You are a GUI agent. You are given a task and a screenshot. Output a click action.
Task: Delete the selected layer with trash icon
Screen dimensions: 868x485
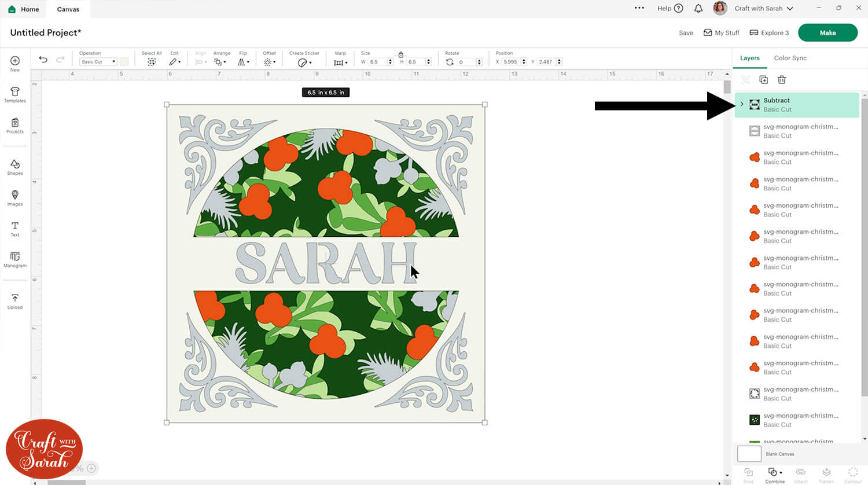coord(782,80)
